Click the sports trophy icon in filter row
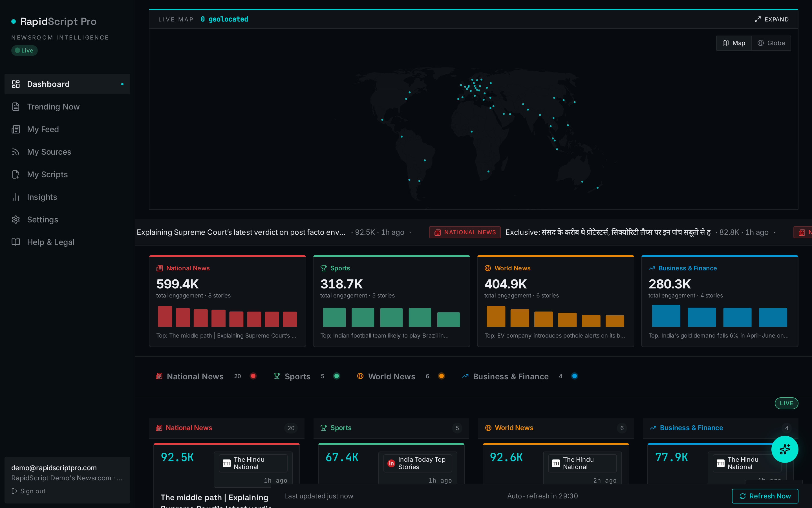The image size is (812, 508). (x=277, y=376)
